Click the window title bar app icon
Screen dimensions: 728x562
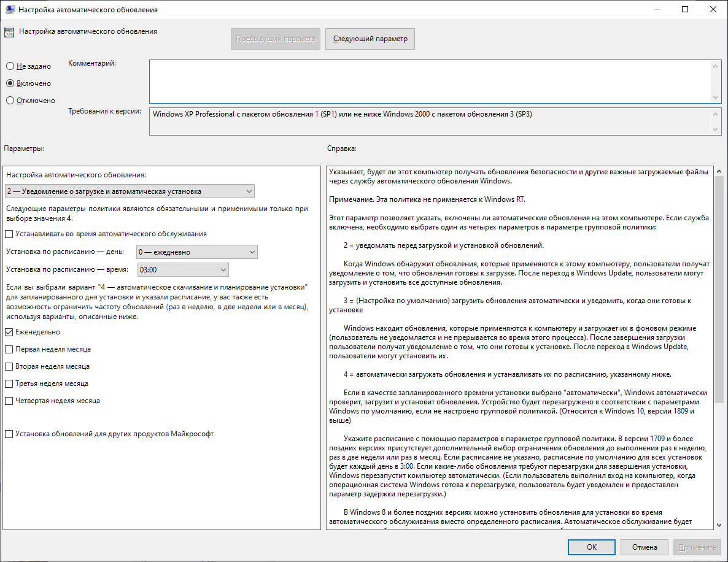pos(9,10)
